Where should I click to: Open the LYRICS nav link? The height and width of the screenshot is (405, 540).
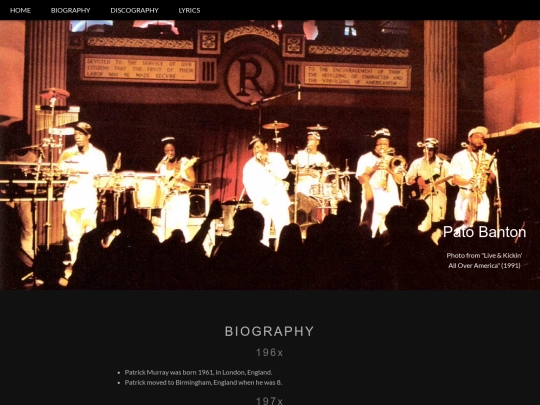click(189, 10)
